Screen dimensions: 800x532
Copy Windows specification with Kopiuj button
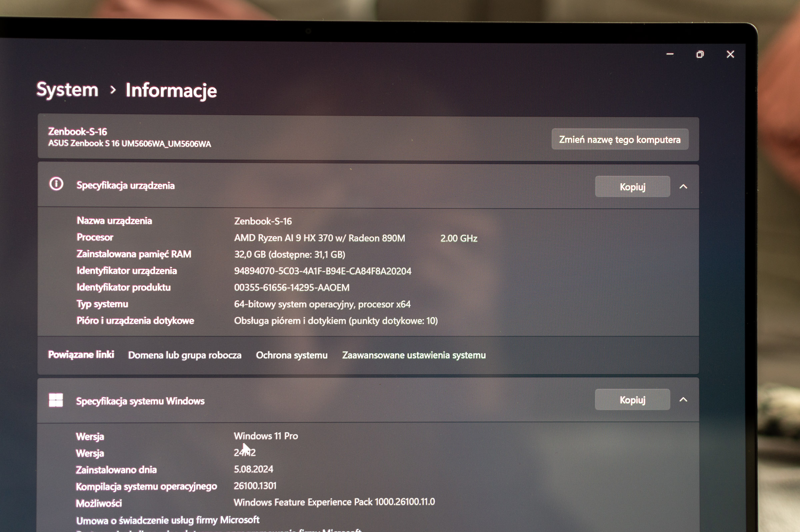pos(632,400)
